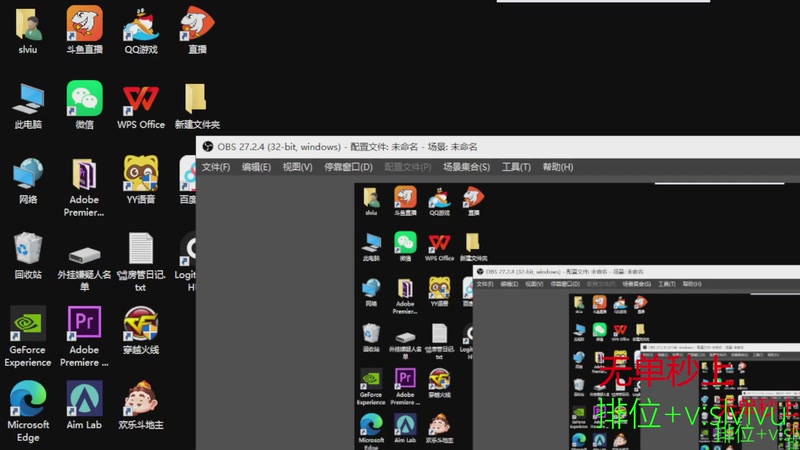Click the OBS logo in the title bar
Viewport: 800px width, 450px height.
(208, 147)
